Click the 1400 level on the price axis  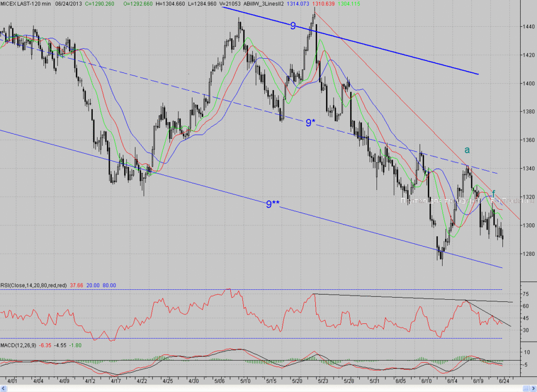(529, 83)
